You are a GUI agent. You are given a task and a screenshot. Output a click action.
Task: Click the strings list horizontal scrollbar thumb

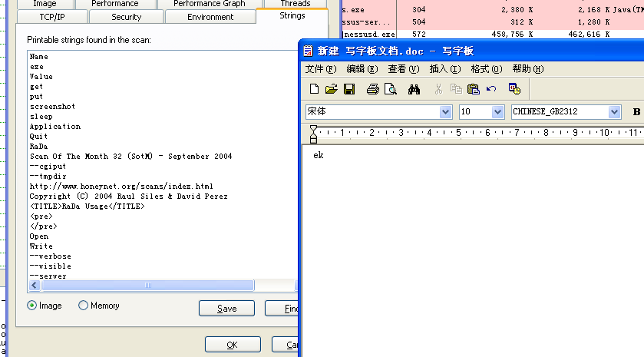coord(148,285)
